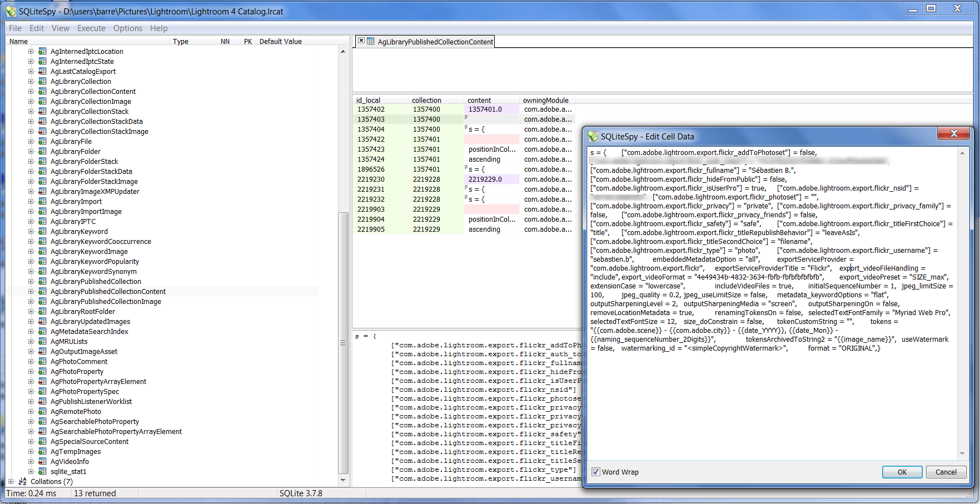This screenshot has height=504, width=980.
Task: Click the AgLibraryImport table icon
Action: pos(42,202)
